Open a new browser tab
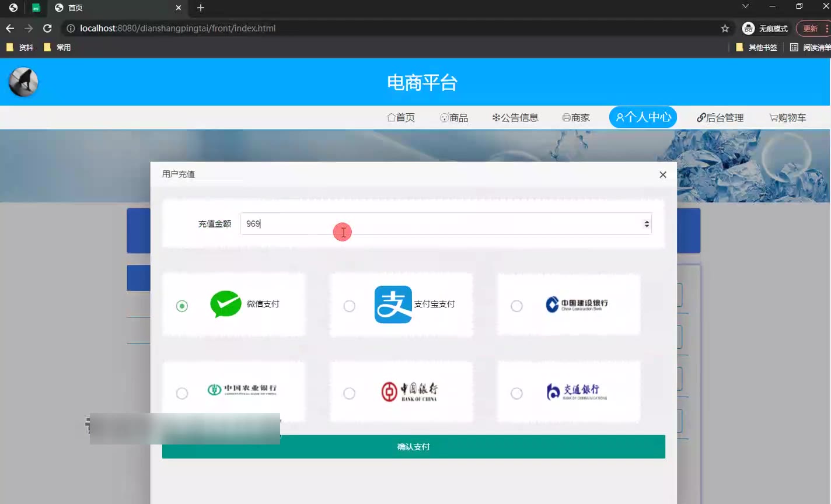This screenshot has width=831, height=504. [201, 8]
